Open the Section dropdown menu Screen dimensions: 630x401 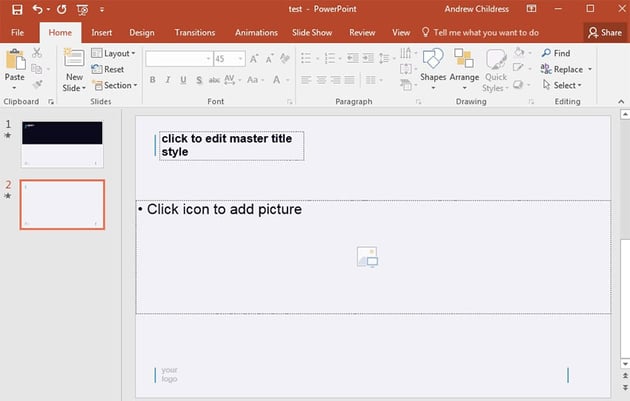point(115,86)
